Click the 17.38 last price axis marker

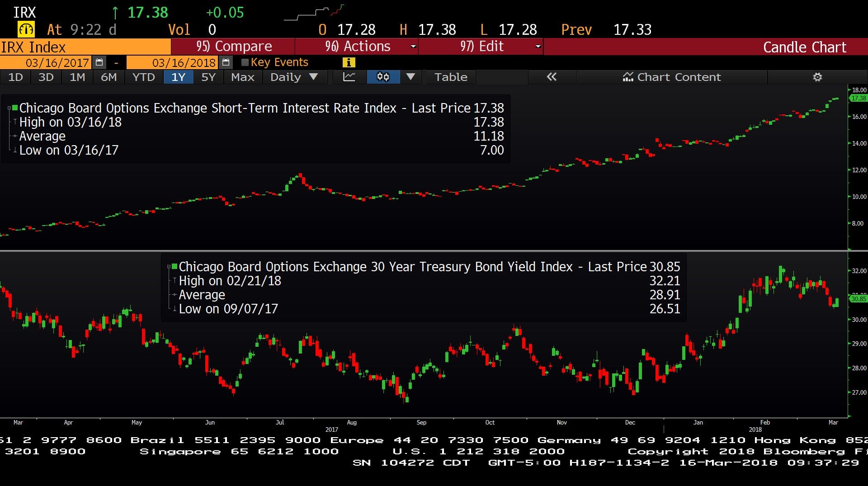click(858, 98)
